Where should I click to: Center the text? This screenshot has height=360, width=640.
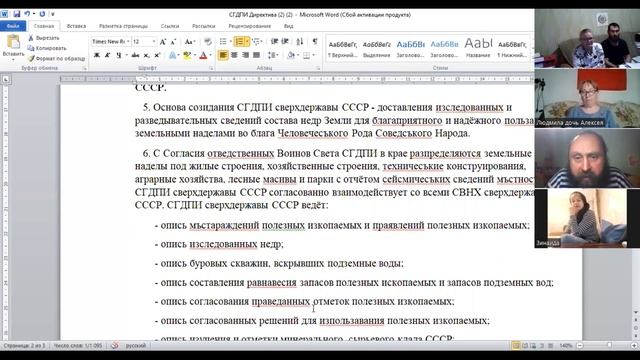click(234, 55)
